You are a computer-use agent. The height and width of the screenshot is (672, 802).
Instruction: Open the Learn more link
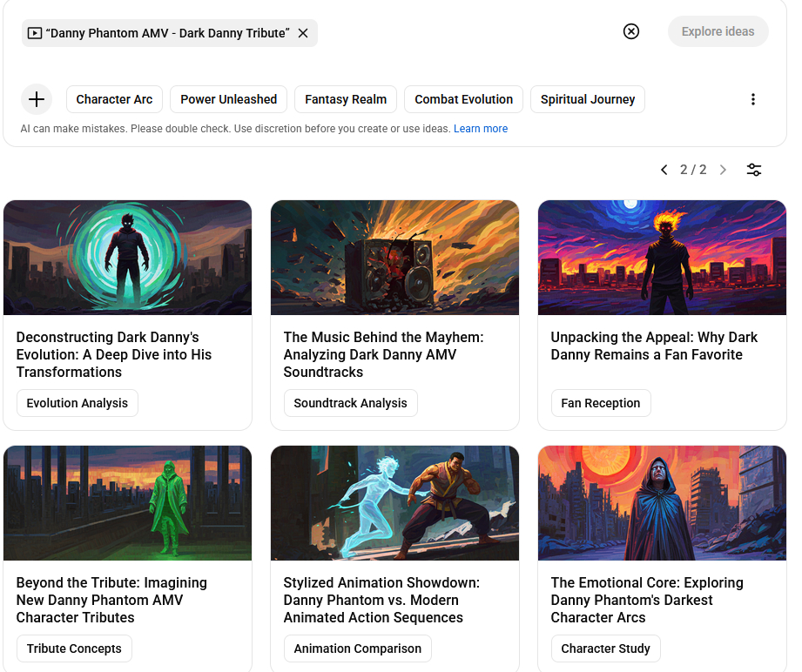(x=481, y=129)
